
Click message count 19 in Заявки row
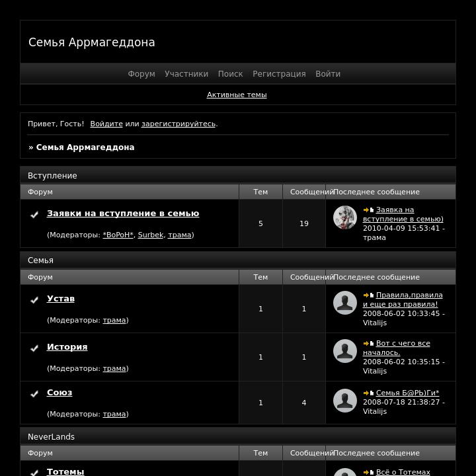click(x=304, y=223)
